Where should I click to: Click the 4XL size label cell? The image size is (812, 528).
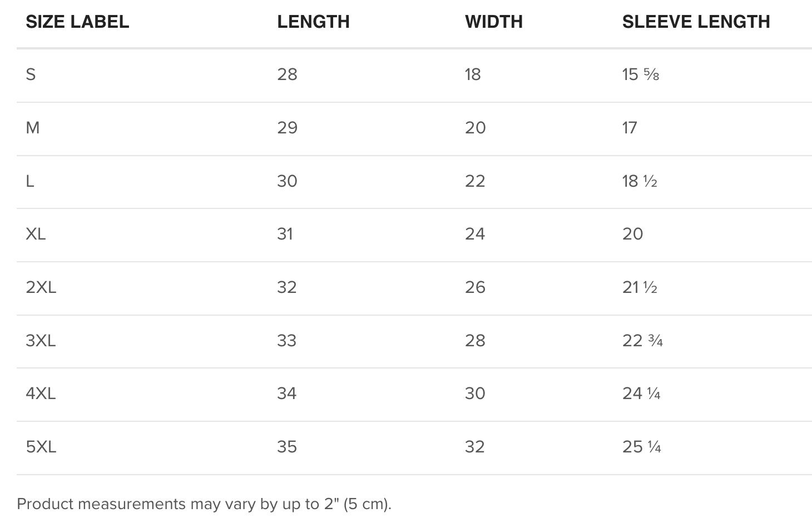41,393
